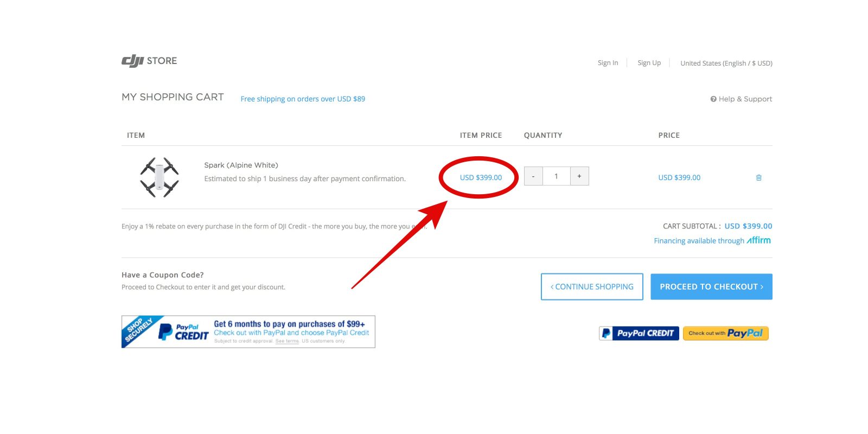Click the DJI Store logo
Screen dimensions: 868x434
tap(149, 61)
